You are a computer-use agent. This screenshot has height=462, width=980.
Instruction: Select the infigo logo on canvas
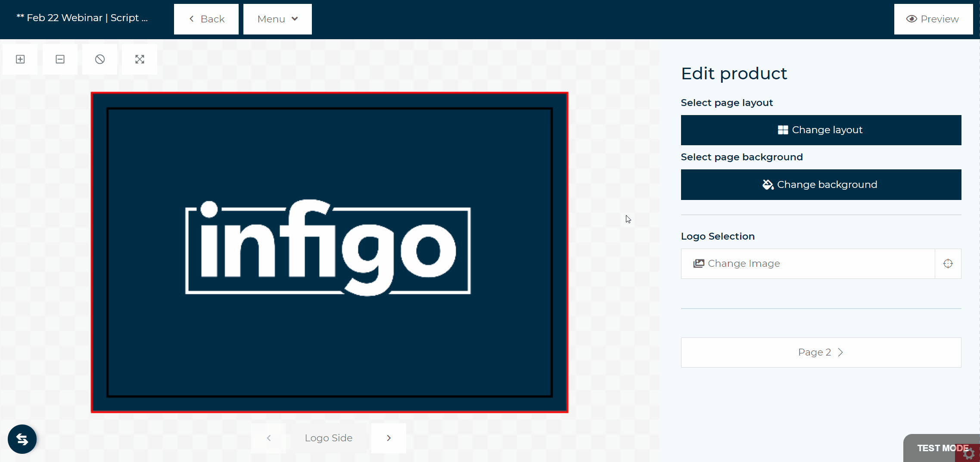328,248
